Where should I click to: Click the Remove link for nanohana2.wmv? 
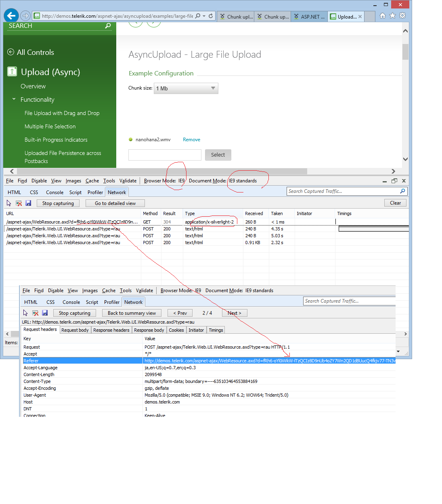click(191, 140)
